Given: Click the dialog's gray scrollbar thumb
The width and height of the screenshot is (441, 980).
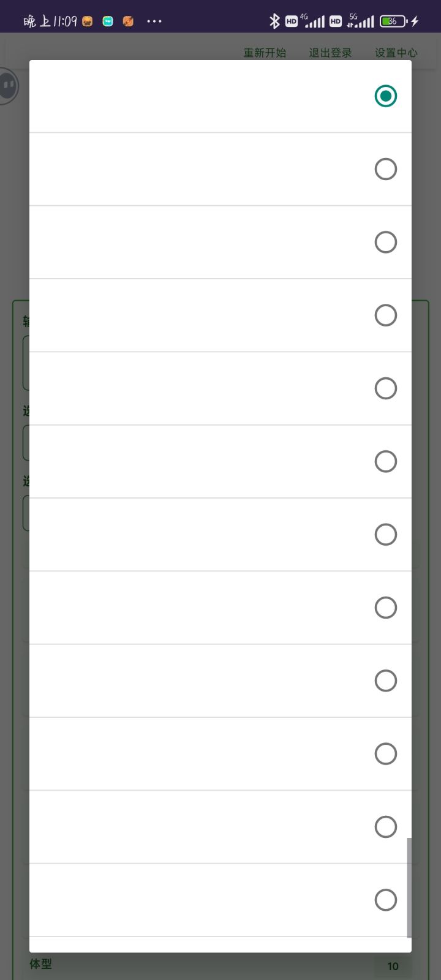Looking at the screenshot, I should click(409, 888).
